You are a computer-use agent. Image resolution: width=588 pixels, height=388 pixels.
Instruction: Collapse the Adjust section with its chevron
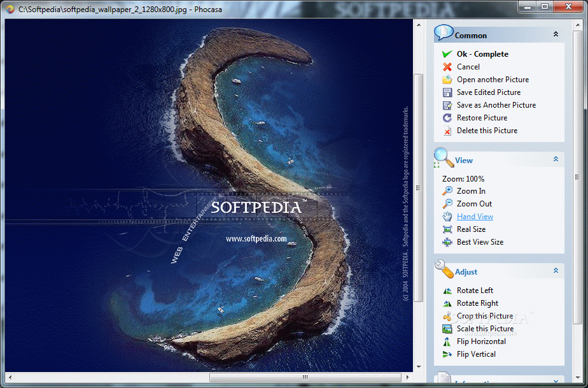coord(556,270)
